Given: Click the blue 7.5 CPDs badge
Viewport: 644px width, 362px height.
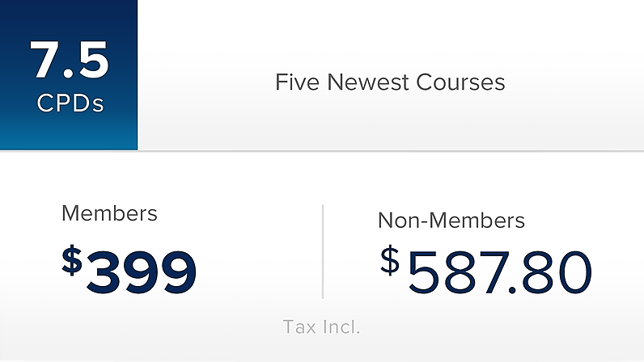Looking at the screenshot, I should click(x=69, y=74).
